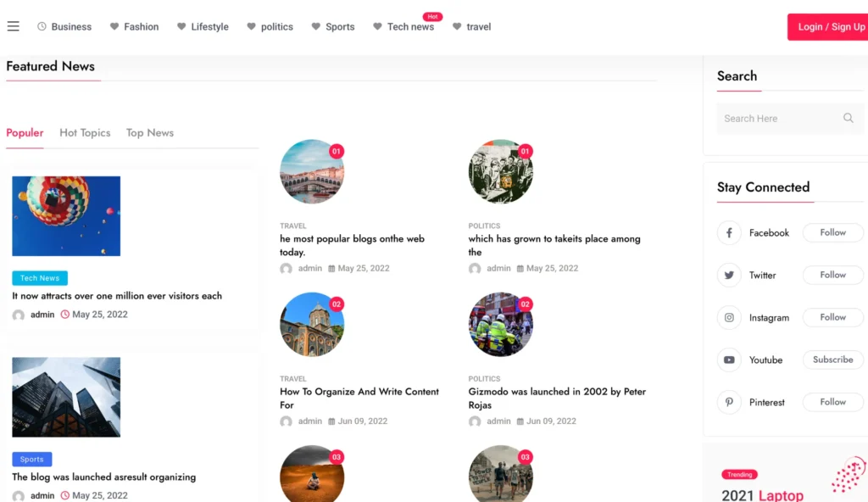The width and height of the screenshot is (868, 502).
Task: Open the Fashion menu item
Action: pyautogui.click(x=141, y=27)
